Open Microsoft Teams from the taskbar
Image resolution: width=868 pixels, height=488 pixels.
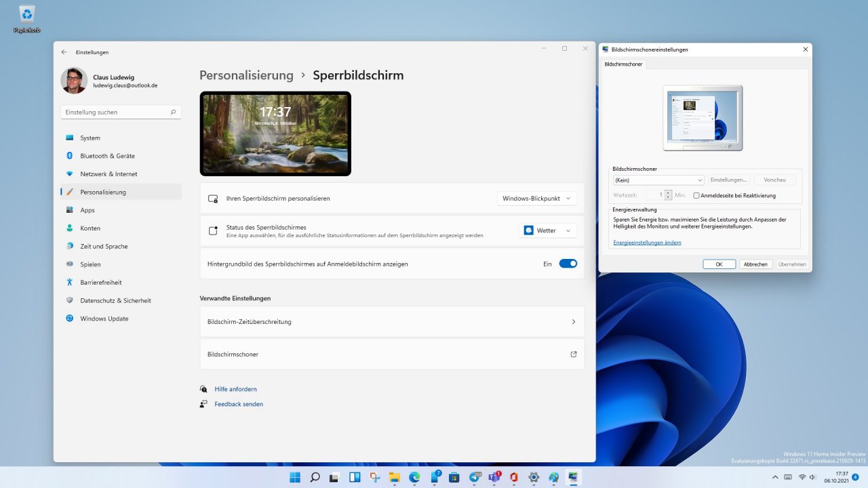click(494, 477)
